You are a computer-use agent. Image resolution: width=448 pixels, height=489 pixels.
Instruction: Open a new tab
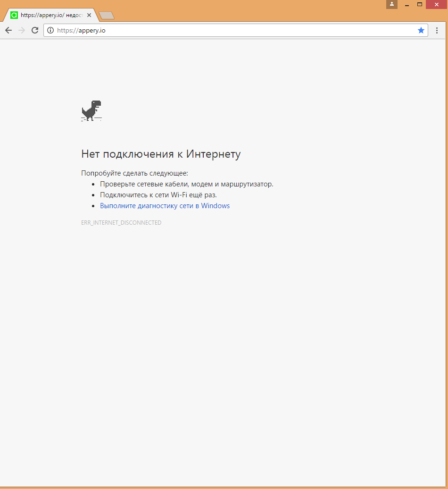click(107, 16)
